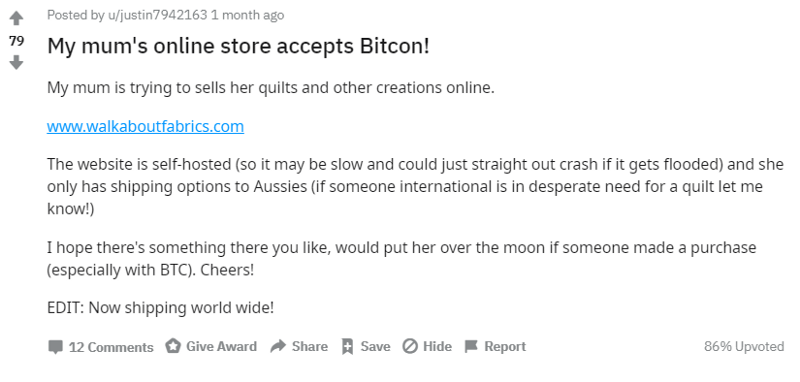Click the Give Award badge icon
Screen dimensions: 800x382
(173, 347)
